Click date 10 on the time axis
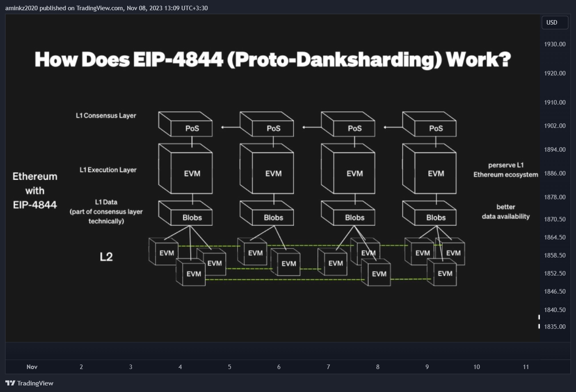The width and height of the screenshot is (576, 392). click(477, 367)
